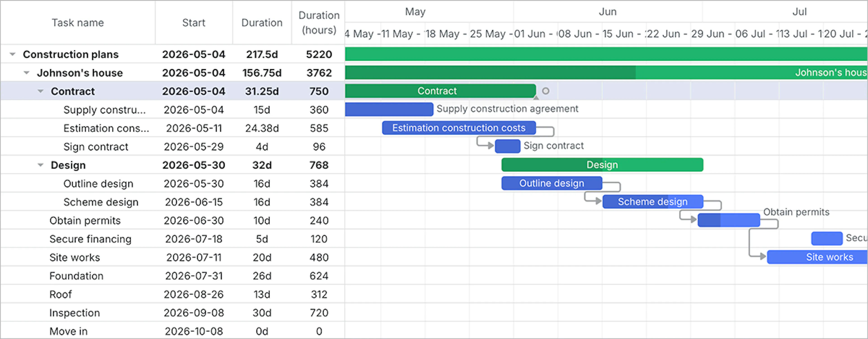Click the 01 Jun week header
This screenshot has height=339, width=868.
pyautogui.click(x=535, y=33)
